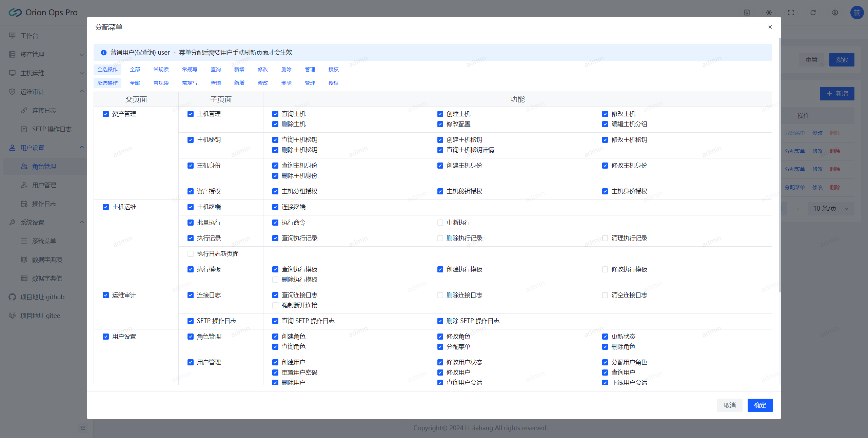
Task: Click the 确定 confirm button
Action: [759, 405]
